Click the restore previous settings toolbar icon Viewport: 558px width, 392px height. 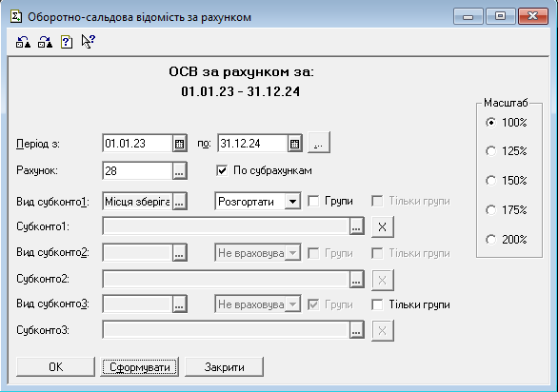[23, 42]
